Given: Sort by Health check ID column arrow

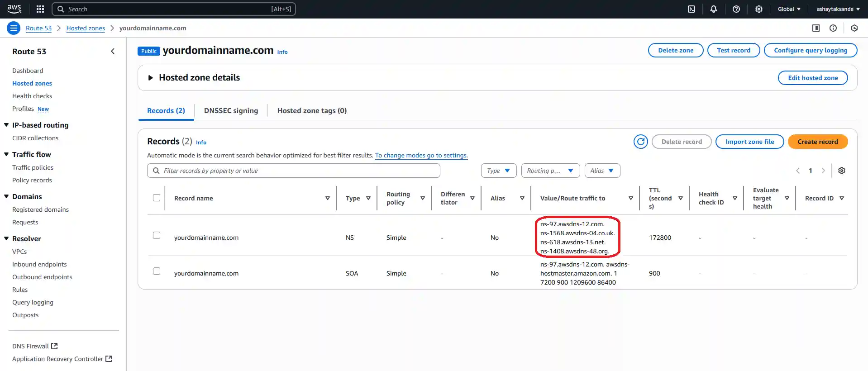Looking at the screenshot, I should [735, 198].
